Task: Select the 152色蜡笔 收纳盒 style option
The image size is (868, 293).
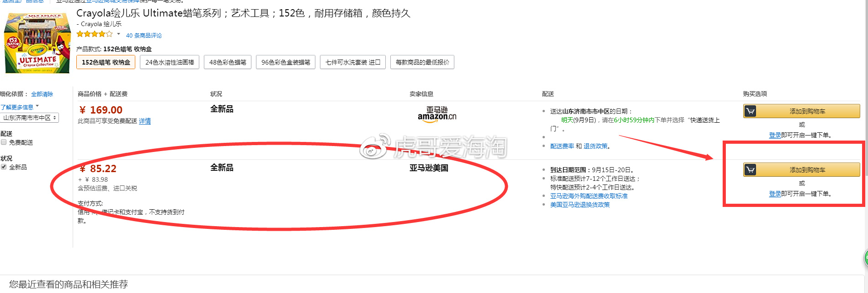Action: pos(106,62)
